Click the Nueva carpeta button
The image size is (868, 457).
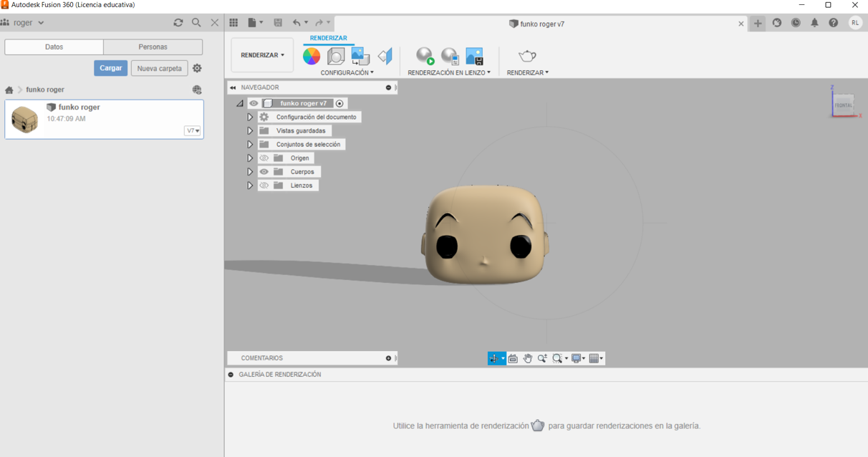click(160, 68)
